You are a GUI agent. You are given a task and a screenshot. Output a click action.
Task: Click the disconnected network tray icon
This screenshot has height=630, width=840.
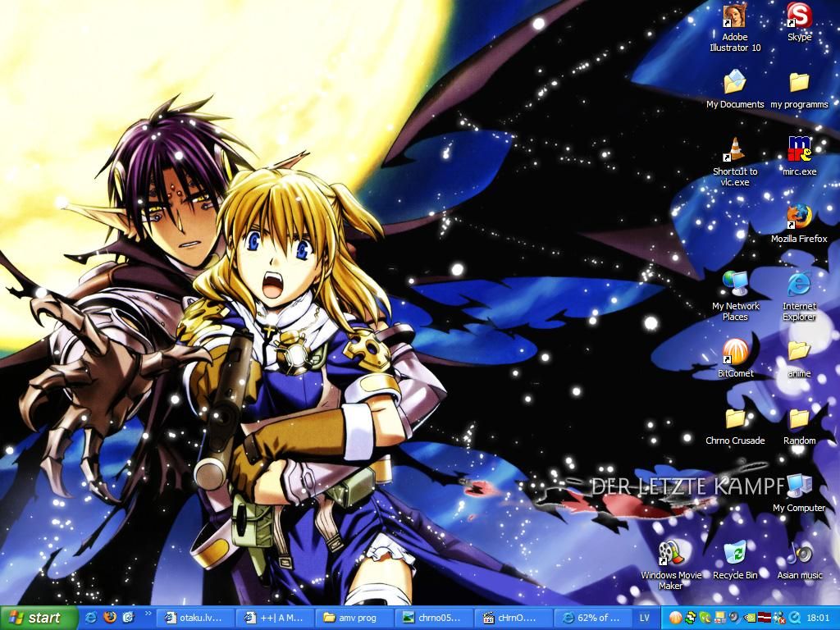coord(778,618)
